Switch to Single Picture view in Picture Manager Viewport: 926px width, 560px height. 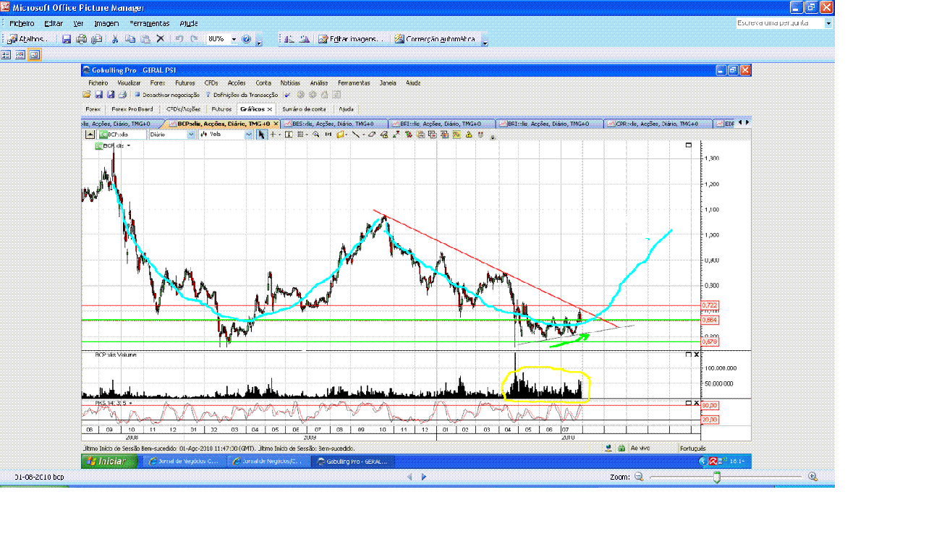(x=35, y=54)
